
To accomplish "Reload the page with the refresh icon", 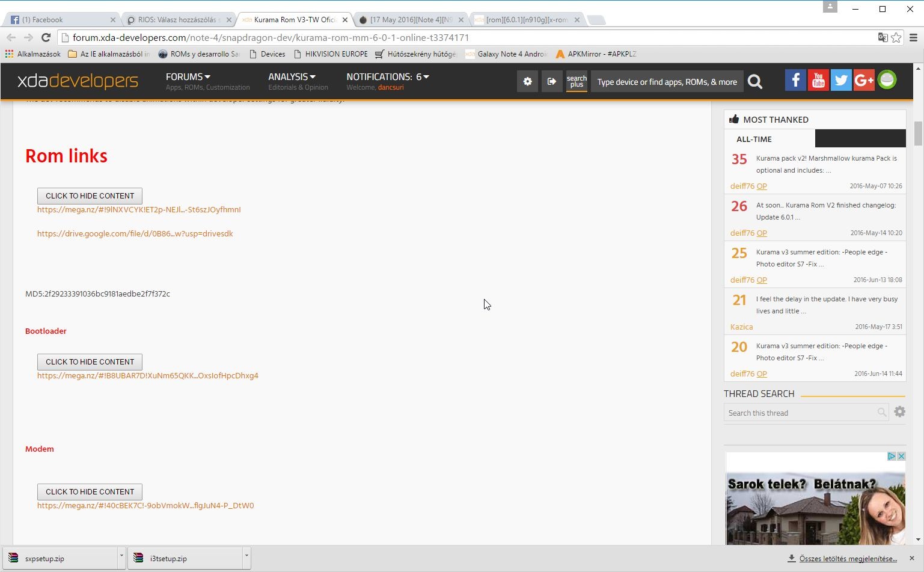I will 46,37.
